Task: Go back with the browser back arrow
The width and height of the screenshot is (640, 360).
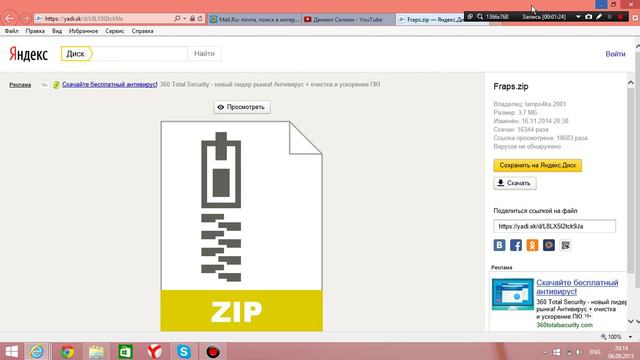Action: 9,18
